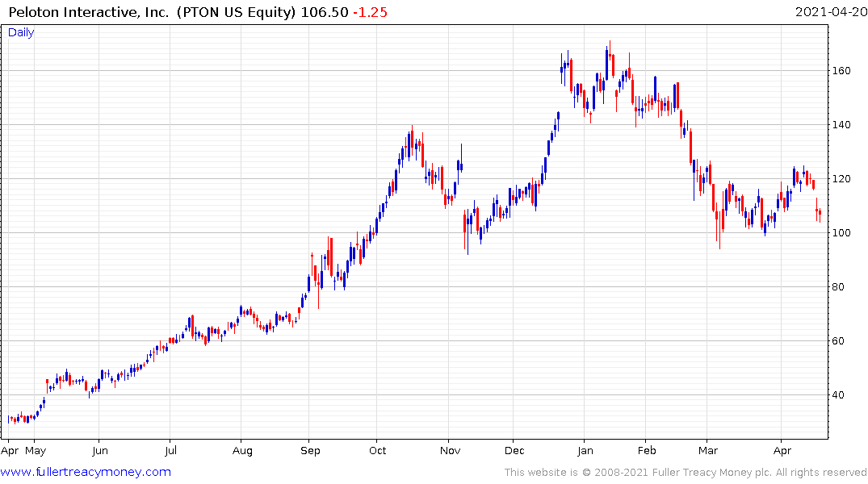The image size is (868, 484).
Task: Click the 140 price axis label
Action: coord(841,125)
